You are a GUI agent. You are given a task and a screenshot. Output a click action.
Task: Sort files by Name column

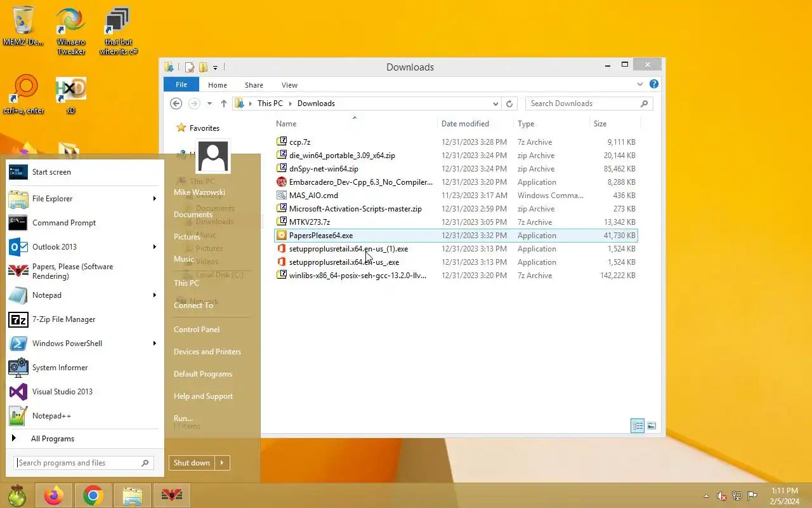[x=355, y=124]
